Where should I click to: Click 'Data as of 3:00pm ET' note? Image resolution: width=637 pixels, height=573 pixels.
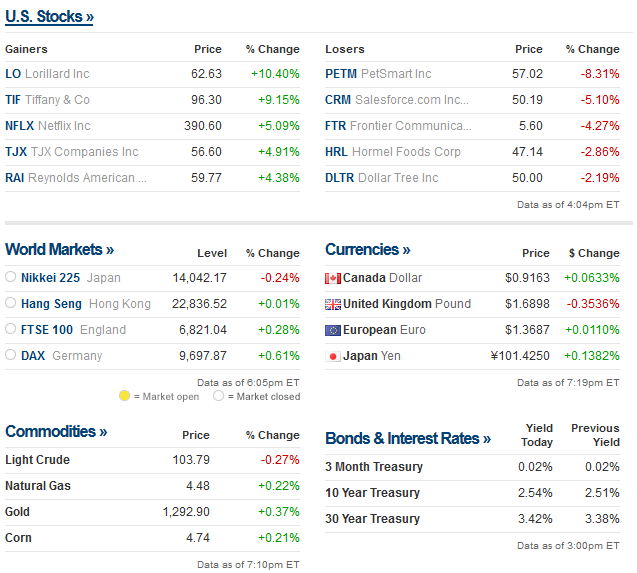pyautogui.click(x=568, y=546)
